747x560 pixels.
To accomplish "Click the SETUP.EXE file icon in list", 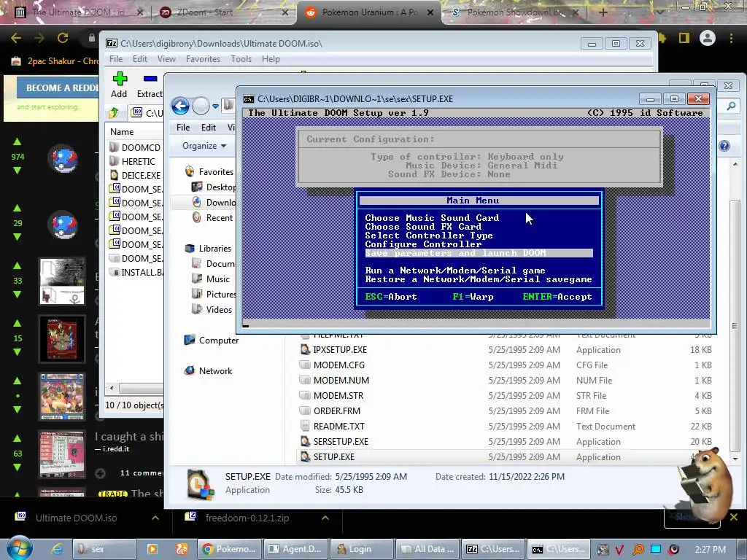I will pyautogui.click(x=305, y=456).
